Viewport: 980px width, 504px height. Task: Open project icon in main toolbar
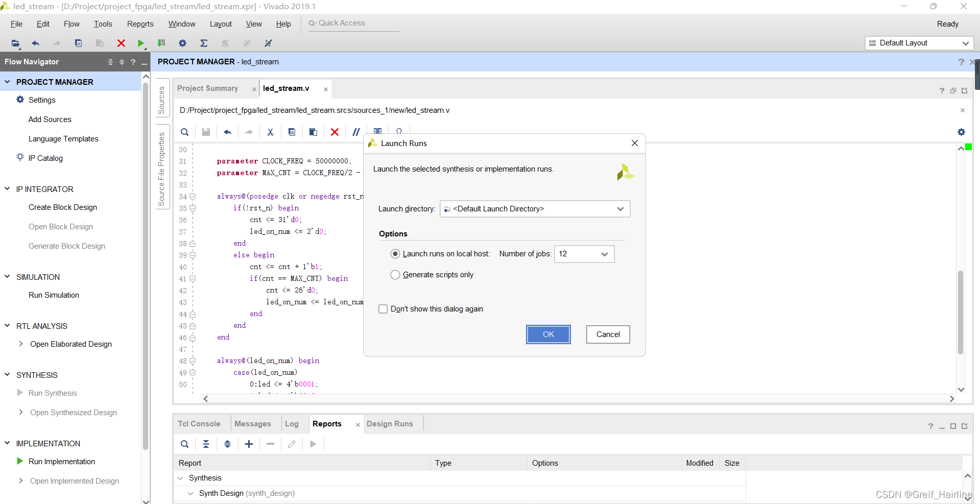[15, 43]
